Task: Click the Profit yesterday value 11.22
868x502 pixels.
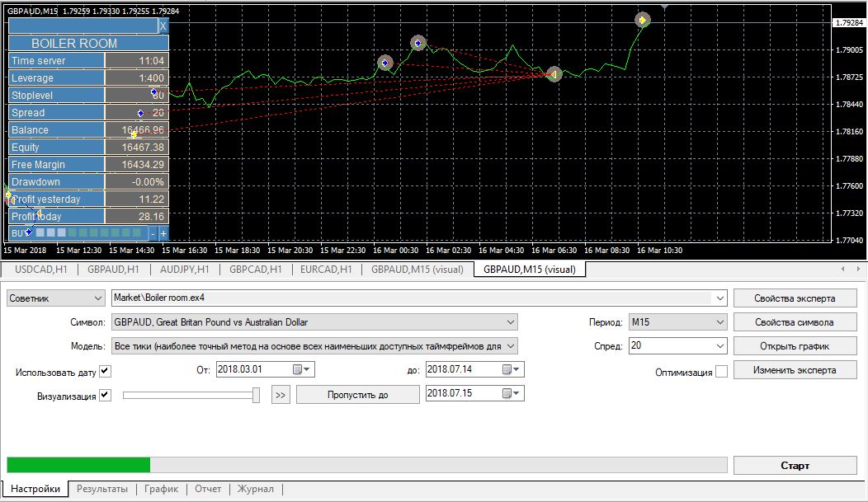Action: point(137,199)
